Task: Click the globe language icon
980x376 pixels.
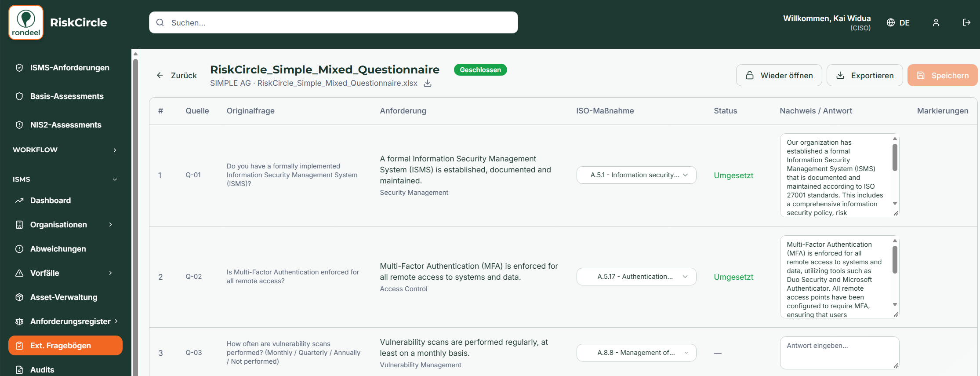Action: (x=891, y=22)
